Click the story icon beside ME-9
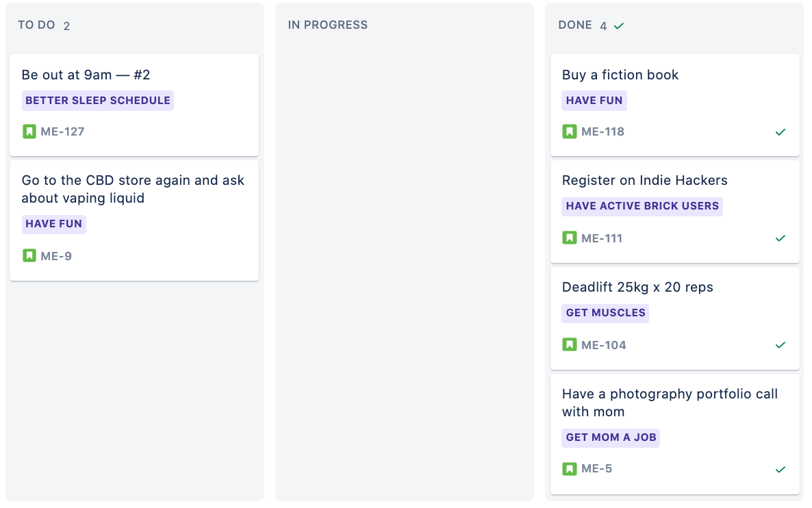812x508 pixels. [29, 256]
